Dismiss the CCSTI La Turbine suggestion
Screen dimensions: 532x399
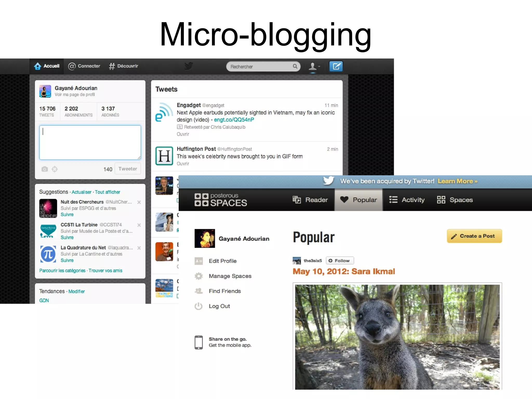(x=139, y=225)
